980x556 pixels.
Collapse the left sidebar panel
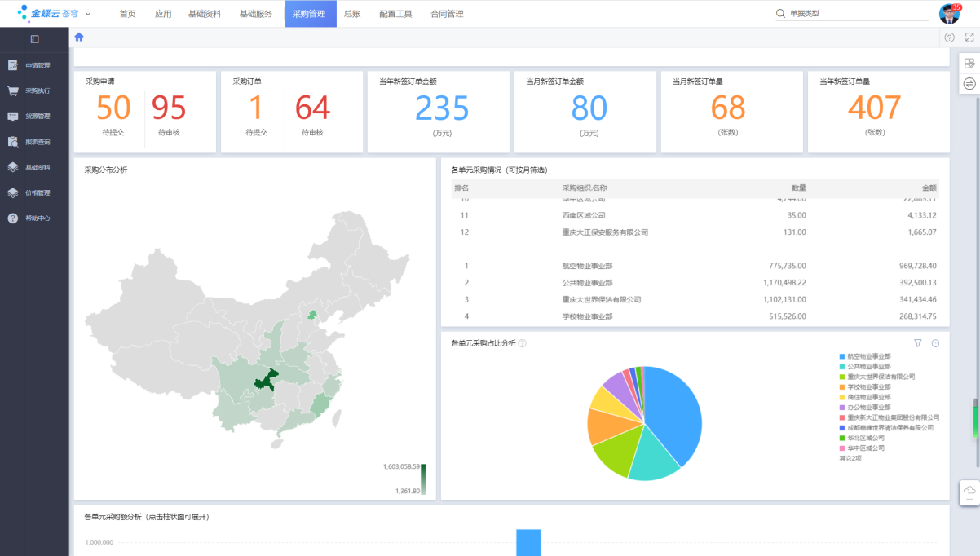pos(34,39)
